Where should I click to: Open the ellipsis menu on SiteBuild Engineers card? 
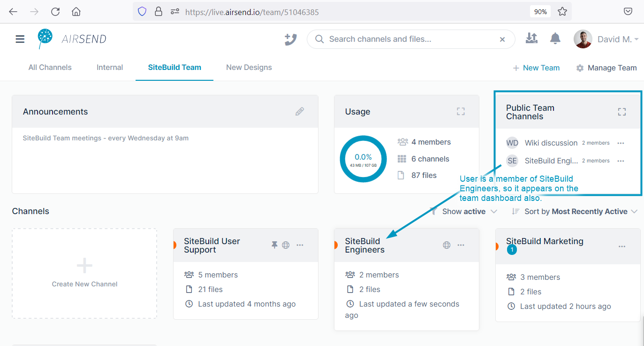point(461,245)
